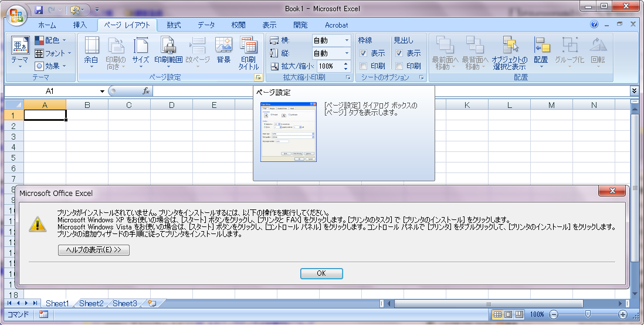This screenshot has width=644, height=325.
Task: Zoom out with the minus button
Action: (x=554, y=314)
